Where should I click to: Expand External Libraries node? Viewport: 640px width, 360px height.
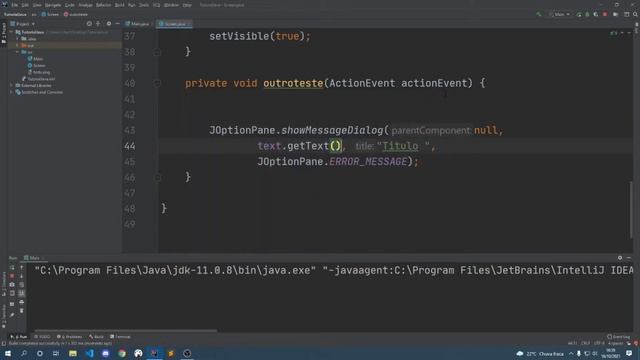pyautogui.click(x=11, y=86)
